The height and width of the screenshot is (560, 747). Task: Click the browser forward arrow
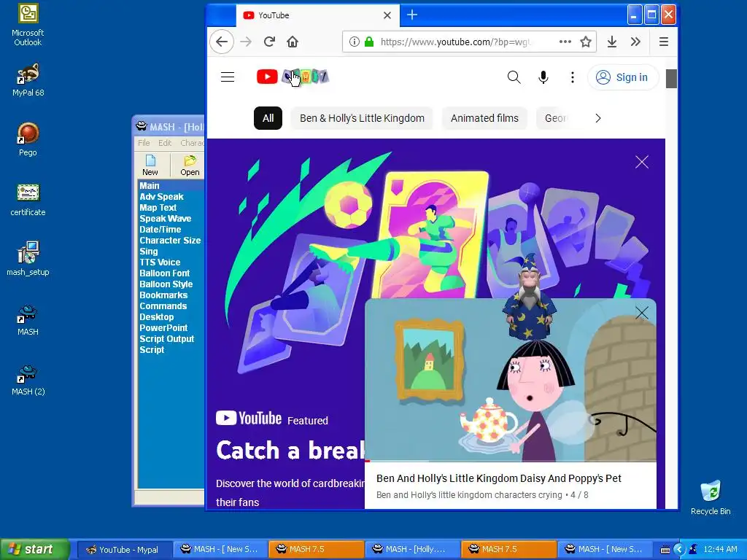tap(246, 42)
